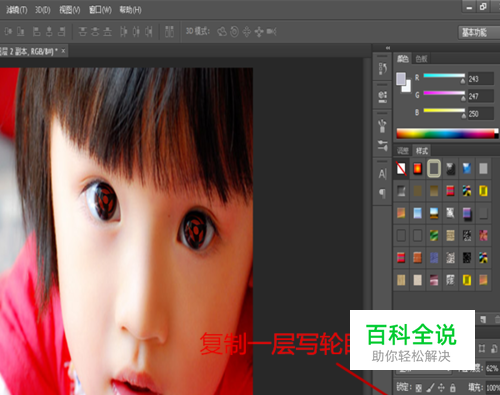Open the History panel icon
This screenshot has width=500, height=395.
coord(383,69)
